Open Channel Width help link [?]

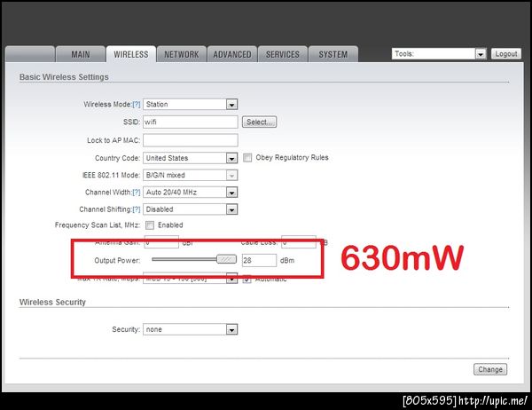pos(136,193)
